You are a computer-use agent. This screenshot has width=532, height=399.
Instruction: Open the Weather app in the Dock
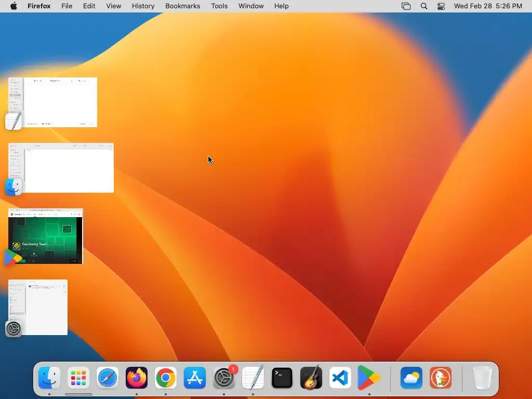pyautogui.click(x=411, y=378)
